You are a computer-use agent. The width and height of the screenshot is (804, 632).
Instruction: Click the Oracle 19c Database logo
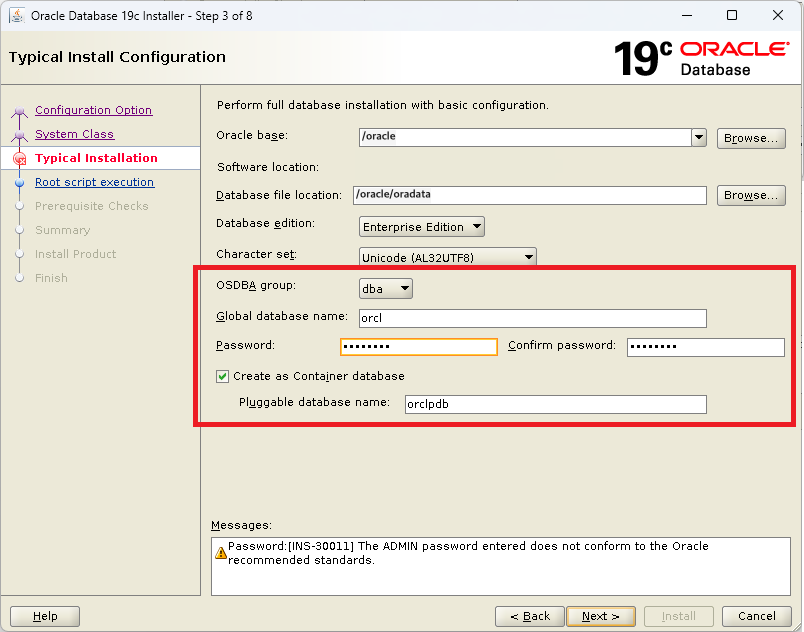pos(701,58)
